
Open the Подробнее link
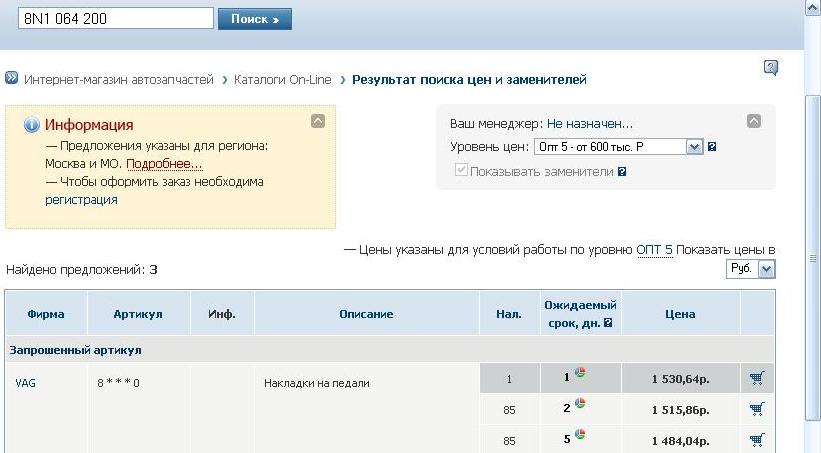pyautogui.click(x=164, y=163)
